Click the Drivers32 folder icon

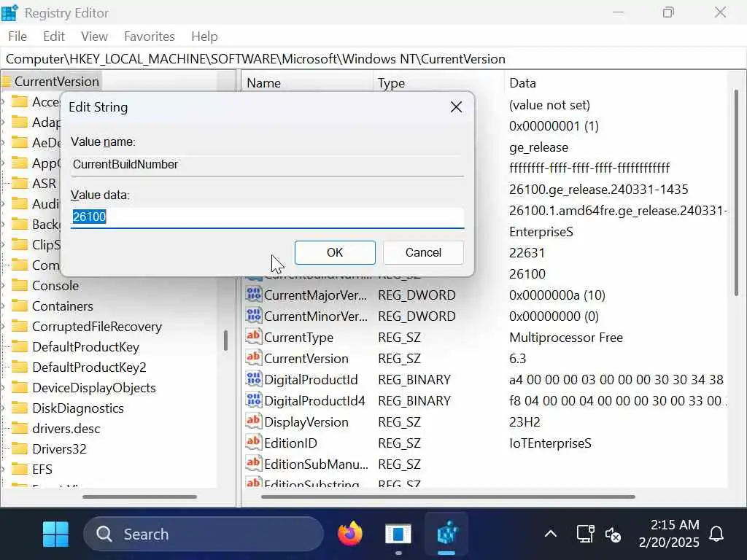tap(20, 448)
